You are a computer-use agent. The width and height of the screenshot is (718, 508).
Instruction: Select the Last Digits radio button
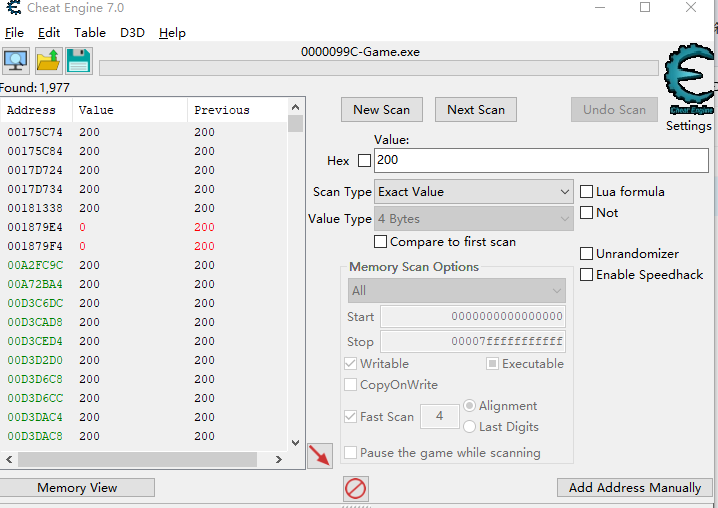[469, 427]
